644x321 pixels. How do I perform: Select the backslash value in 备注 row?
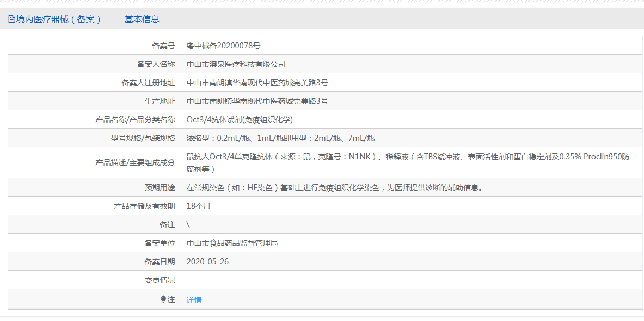point(188,225)
